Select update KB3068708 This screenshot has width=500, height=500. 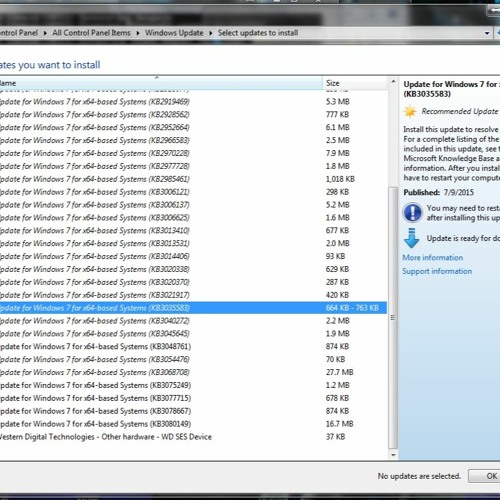(x=193, y=372)
